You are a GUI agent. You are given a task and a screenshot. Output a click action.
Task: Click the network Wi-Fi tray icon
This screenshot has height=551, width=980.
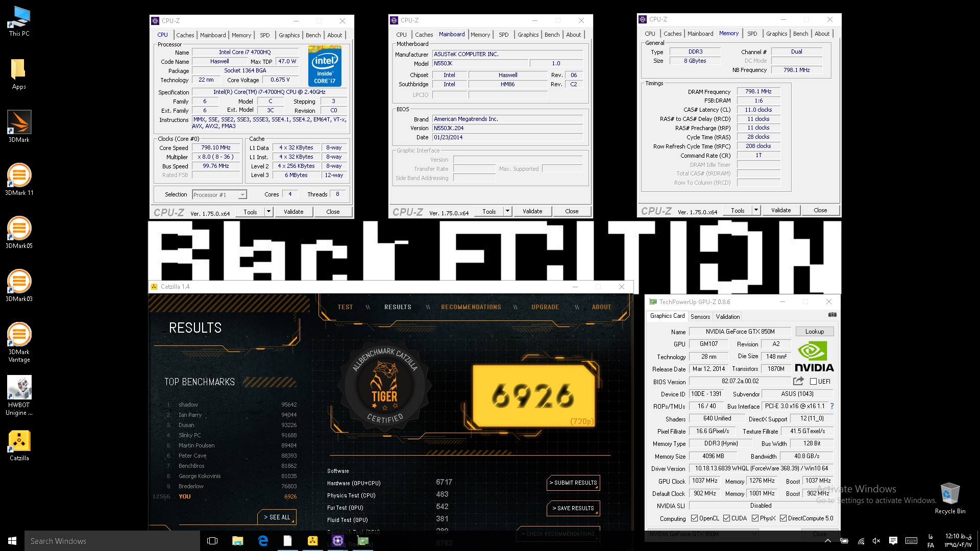tap(861, 541)
